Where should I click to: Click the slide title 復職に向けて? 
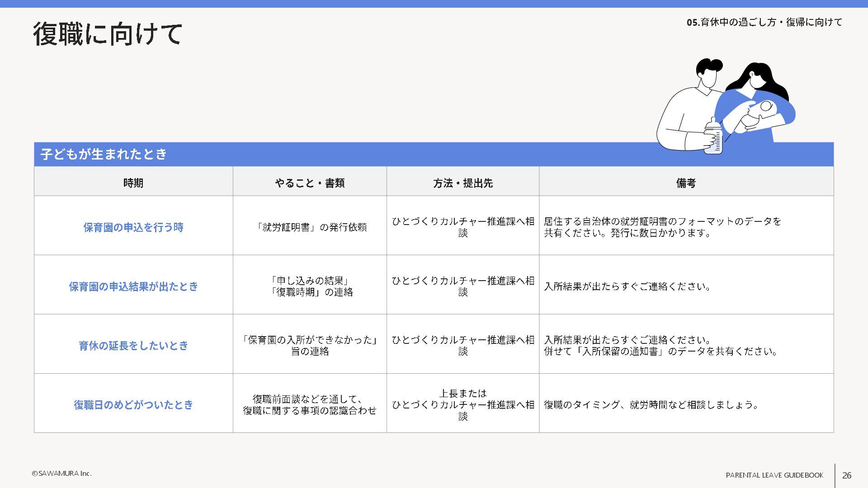[108, 33]
